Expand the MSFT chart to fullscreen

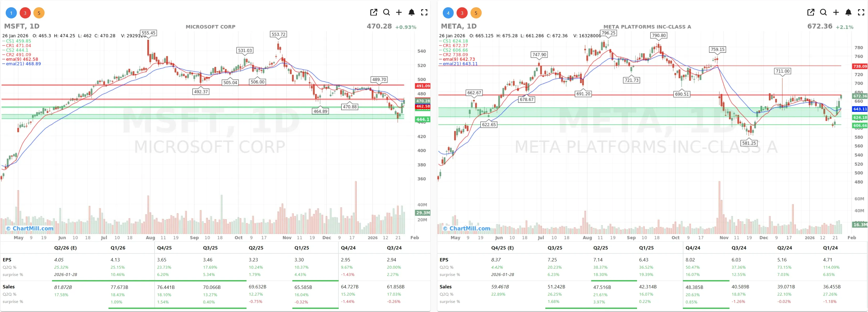pyautogui.click(x=424, y=12)
